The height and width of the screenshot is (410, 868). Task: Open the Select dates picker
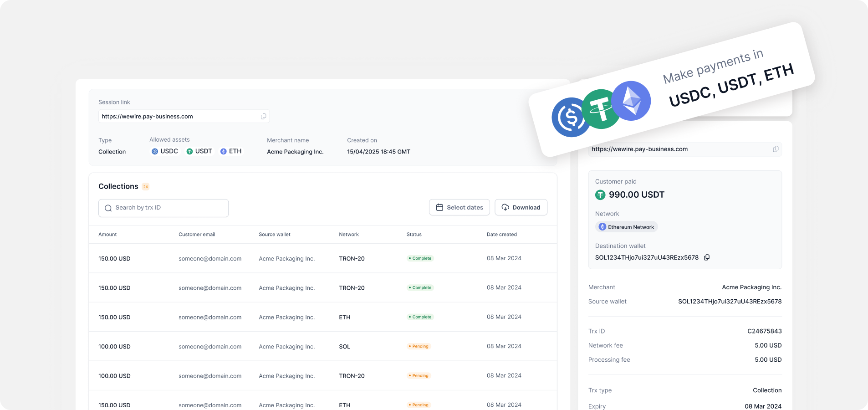coord(460,207)
